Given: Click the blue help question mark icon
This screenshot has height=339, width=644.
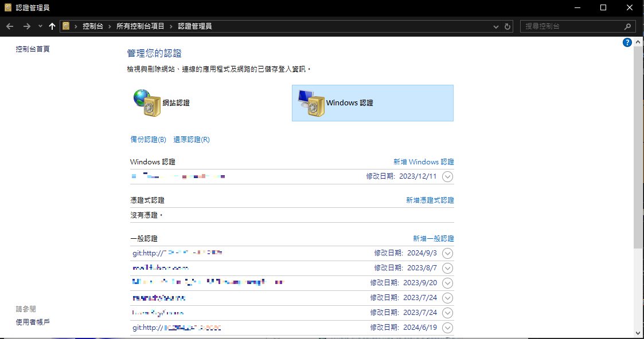Looking at the screenshot, I should coord(627,42).
